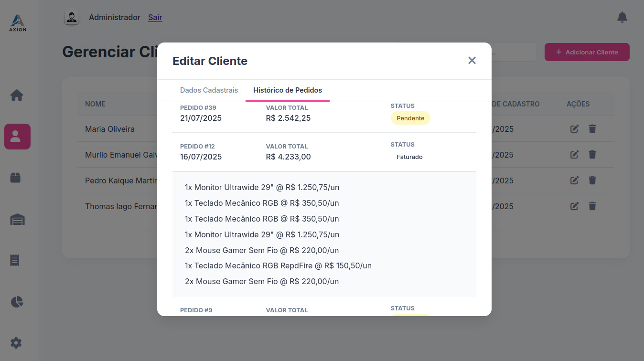644x361 pixels.
Task: Select the Clients person icon in sidebar
Action: click(x=17, y=137)
